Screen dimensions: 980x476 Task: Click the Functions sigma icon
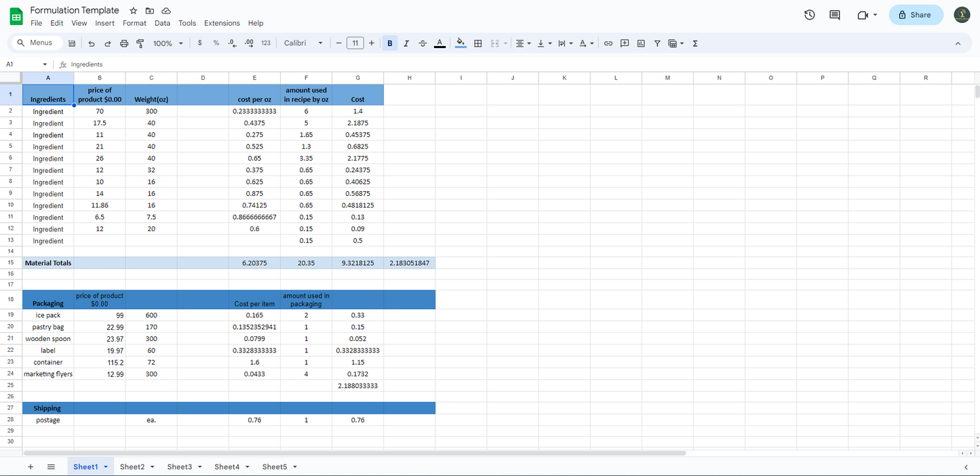coord(695,43)
